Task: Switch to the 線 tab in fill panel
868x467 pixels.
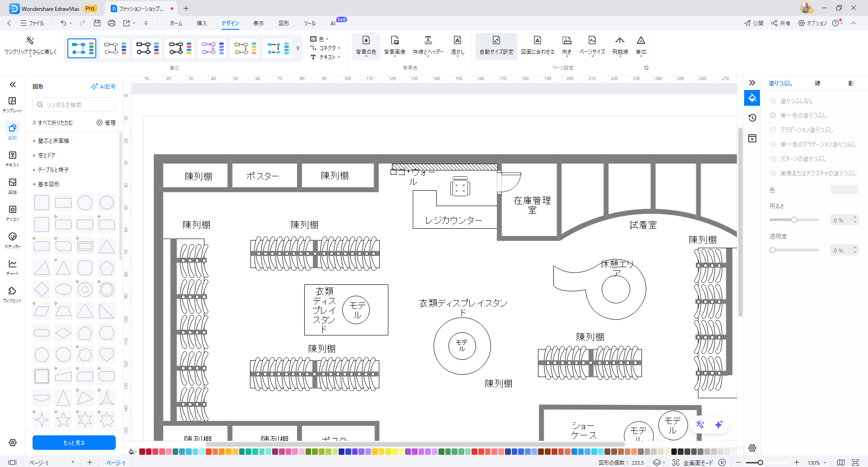Action: [816, 83]
